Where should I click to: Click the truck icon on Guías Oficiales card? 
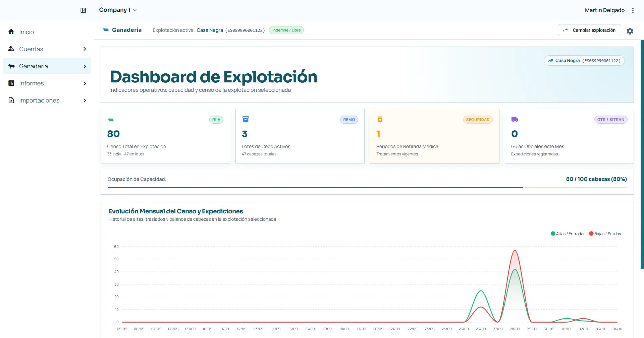(x=515, y=119)
